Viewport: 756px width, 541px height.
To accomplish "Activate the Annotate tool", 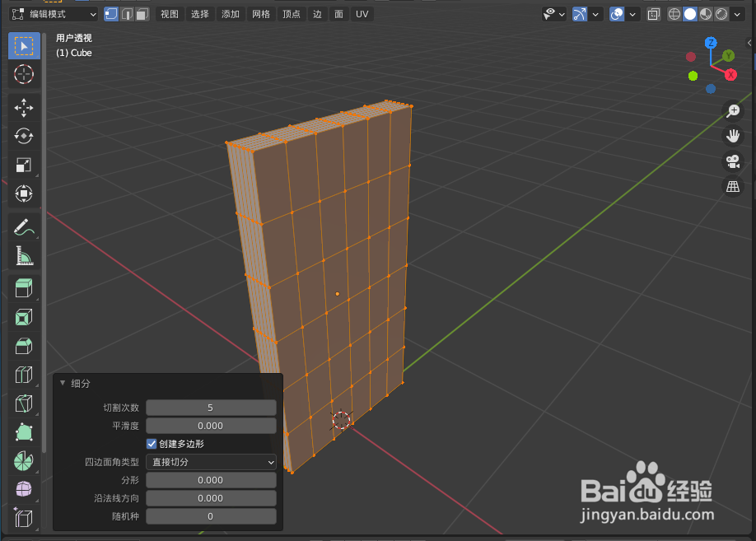I will coord(23,227).
